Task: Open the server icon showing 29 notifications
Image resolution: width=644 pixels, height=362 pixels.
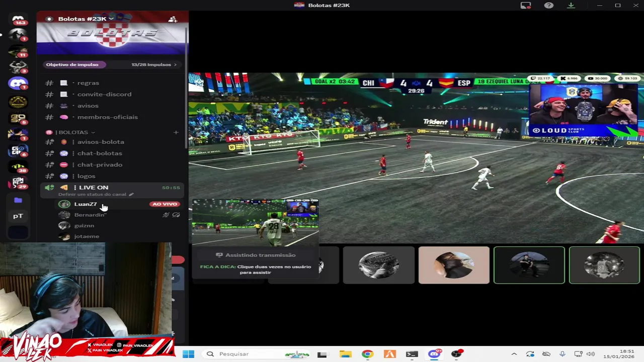Action: (18, 183)
